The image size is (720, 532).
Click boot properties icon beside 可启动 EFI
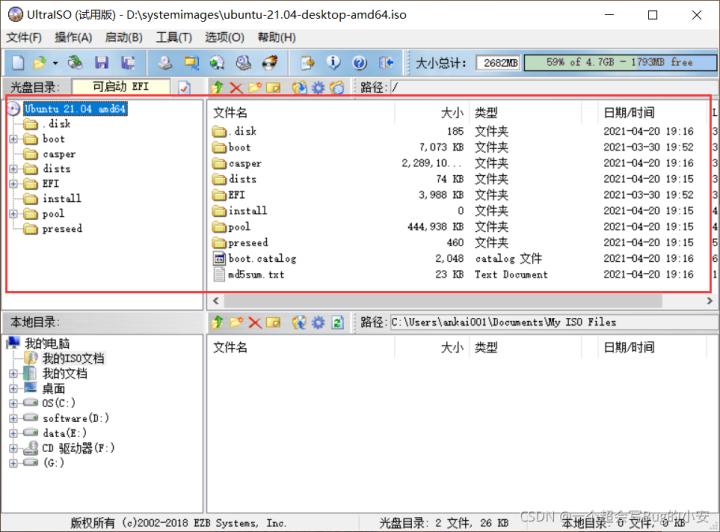(x=184, y=88)
